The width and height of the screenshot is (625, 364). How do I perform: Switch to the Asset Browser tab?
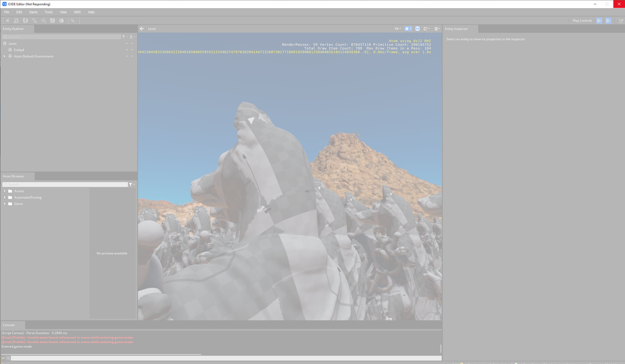pos(13,176)
